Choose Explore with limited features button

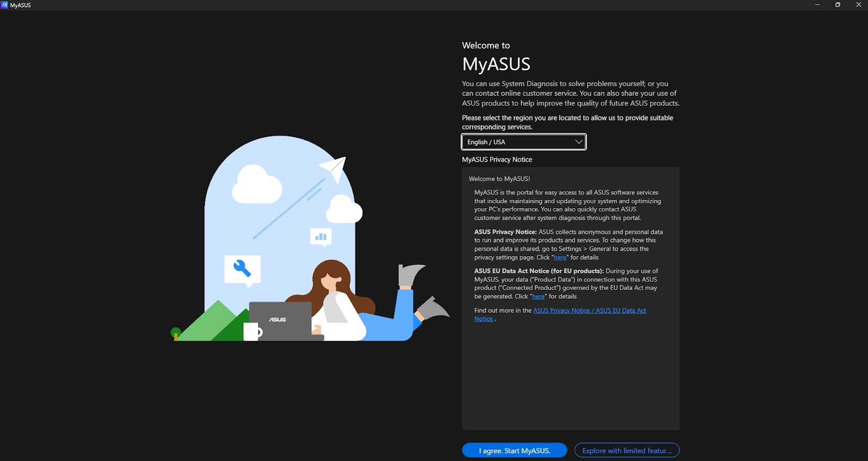click(x=627, y=451)
